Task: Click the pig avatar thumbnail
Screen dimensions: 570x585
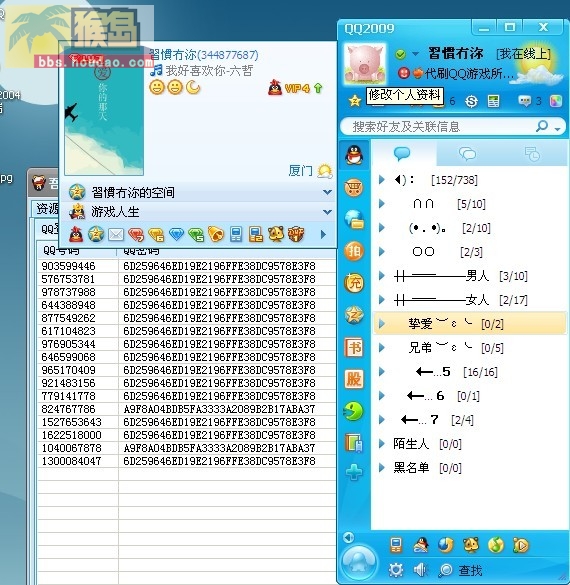Action: click(364, 63)
